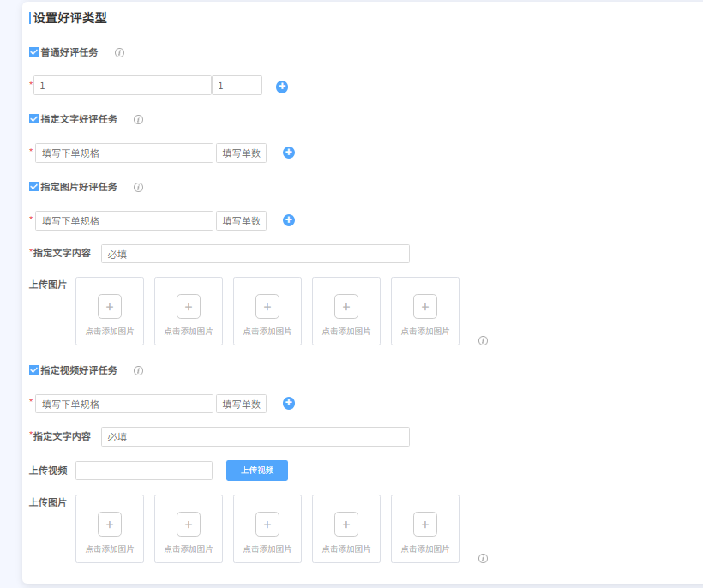Click the 填写下单规格 input under 指定视频好评任务

pyautogui.click(x=123, y=403)
